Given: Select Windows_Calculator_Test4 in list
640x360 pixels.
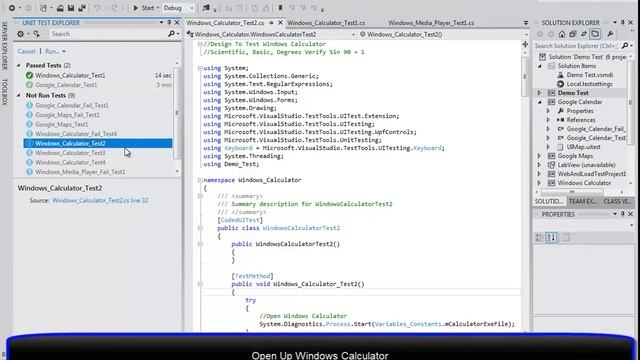Looking at the screenshot, I should [x=70, y=162].
